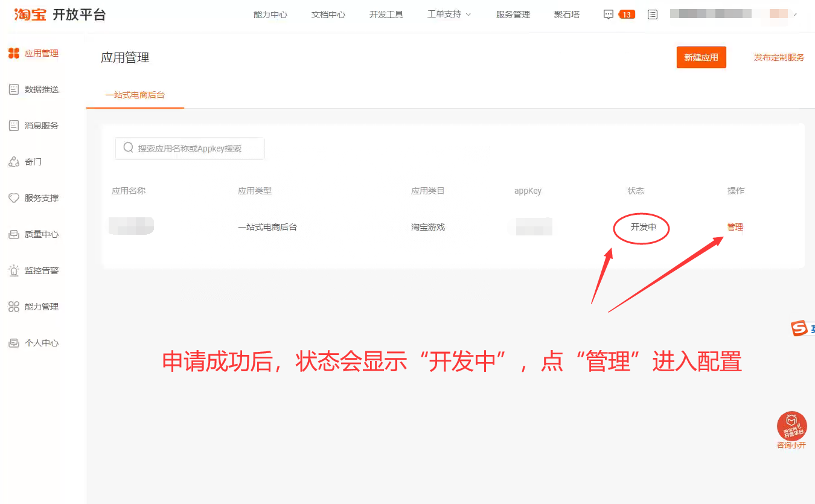Click the notification badge showing 13

(x=627, y=14)
